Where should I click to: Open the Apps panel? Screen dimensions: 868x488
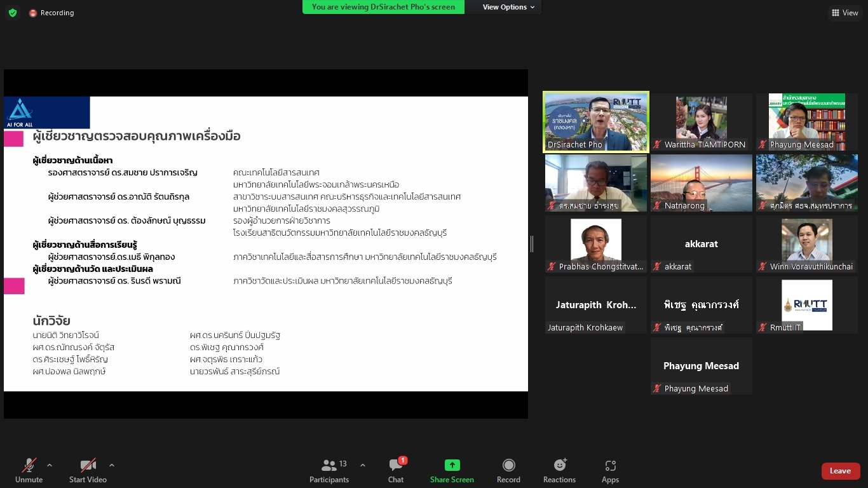click(610, 471)
